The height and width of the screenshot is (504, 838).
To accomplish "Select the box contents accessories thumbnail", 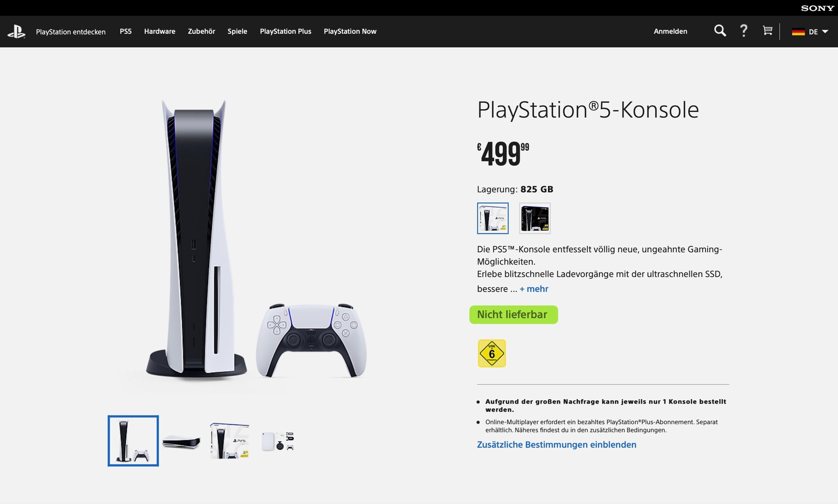I will pos(278,441).
